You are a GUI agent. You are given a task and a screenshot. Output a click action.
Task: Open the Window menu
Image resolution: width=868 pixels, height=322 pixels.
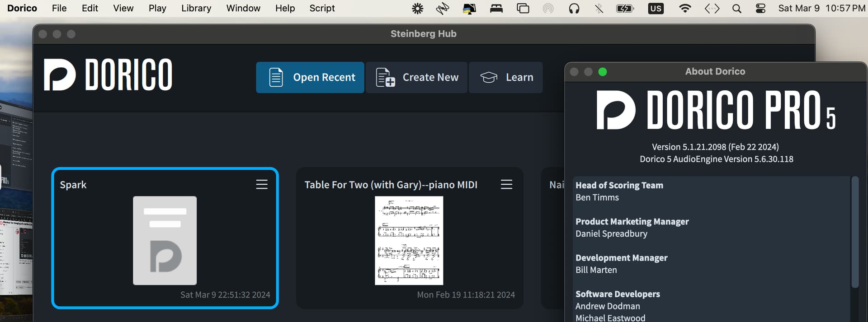[243, 8]
